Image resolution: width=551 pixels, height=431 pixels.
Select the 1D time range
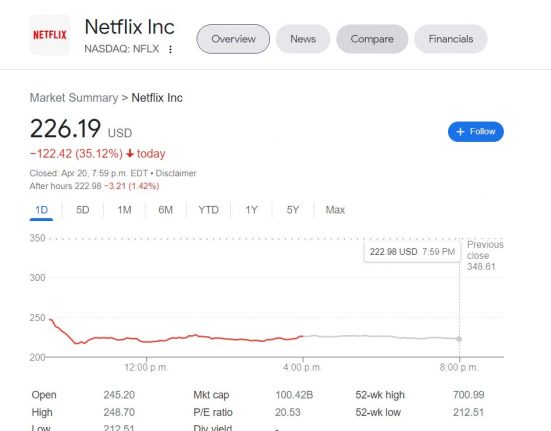coord(41,210)
